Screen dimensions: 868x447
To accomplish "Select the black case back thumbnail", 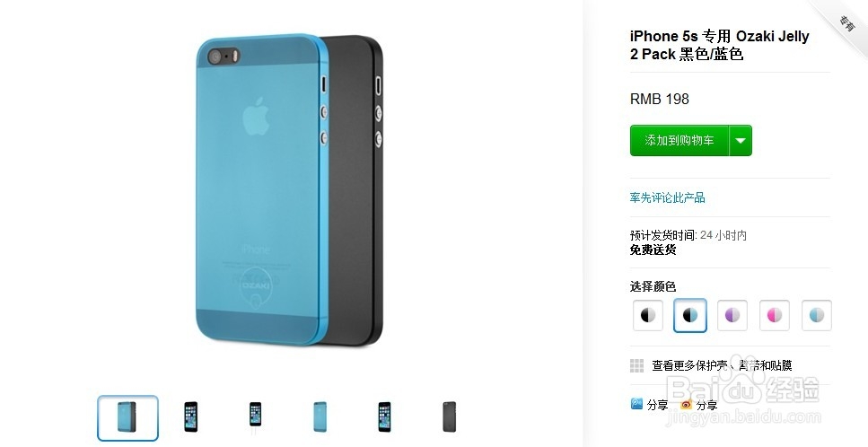I will pos(450,416).
